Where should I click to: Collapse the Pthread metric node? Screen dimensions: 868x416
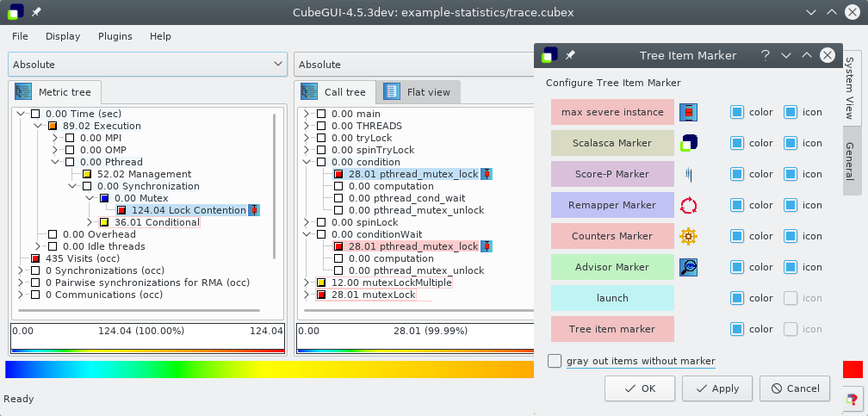(55, 162)
